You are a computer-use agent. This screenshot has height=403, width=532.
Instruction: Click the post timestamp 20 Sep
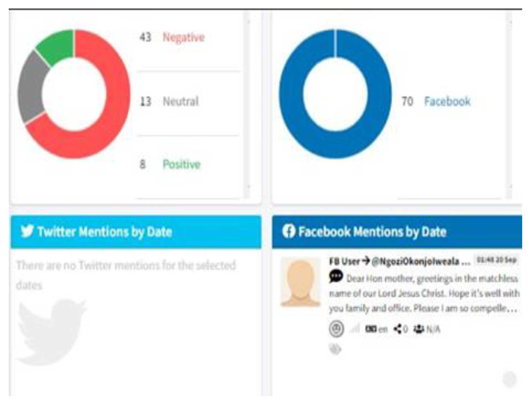coord(496,259)
